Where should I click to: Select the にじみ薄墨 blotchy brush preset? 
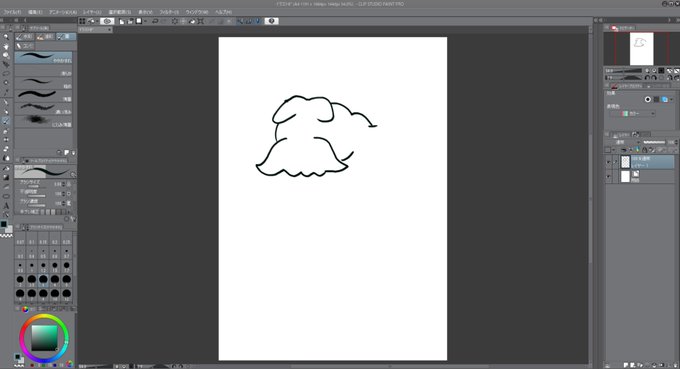point(43,121)
